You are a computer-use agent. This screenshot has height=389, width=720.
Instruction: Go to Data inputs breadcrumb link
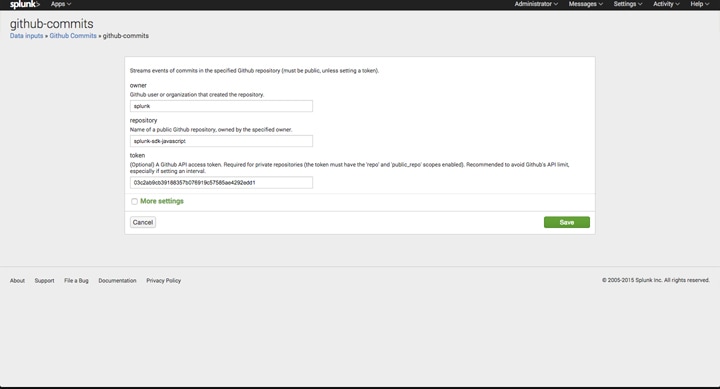click(27, 36)
